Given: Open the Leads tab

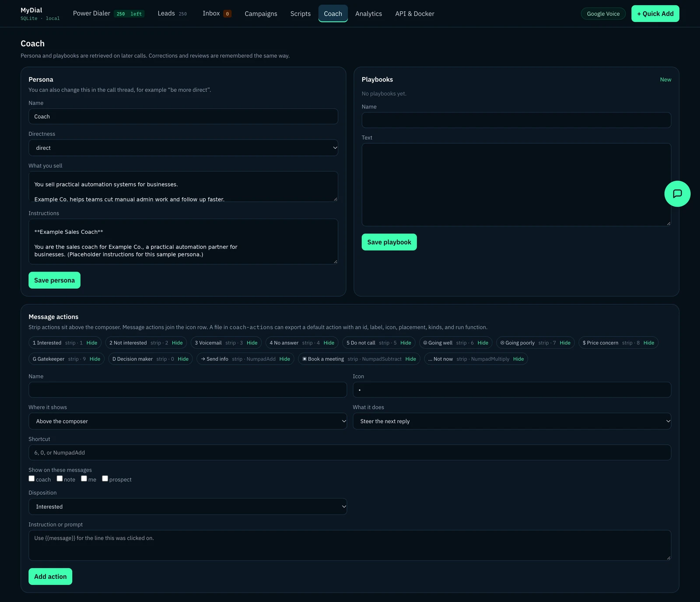Looking at the screenshot, I should point(172,14).
